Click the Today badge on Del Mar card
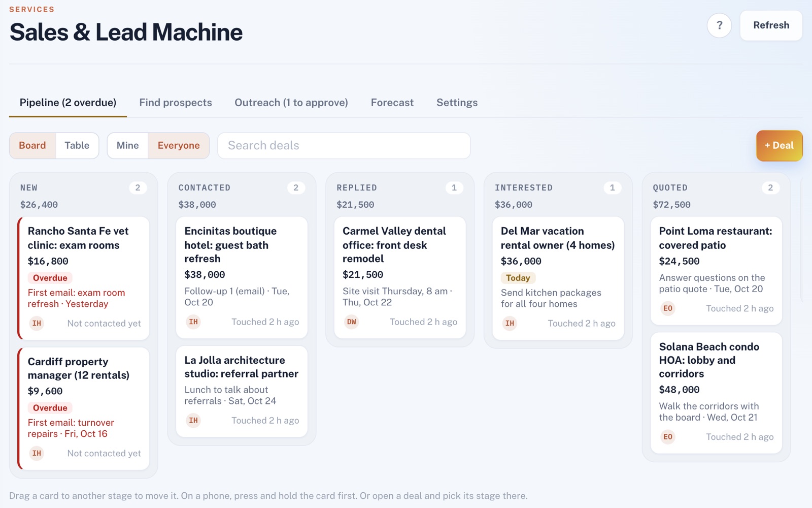This screenshot has width=812, height=508. [518, 278]
